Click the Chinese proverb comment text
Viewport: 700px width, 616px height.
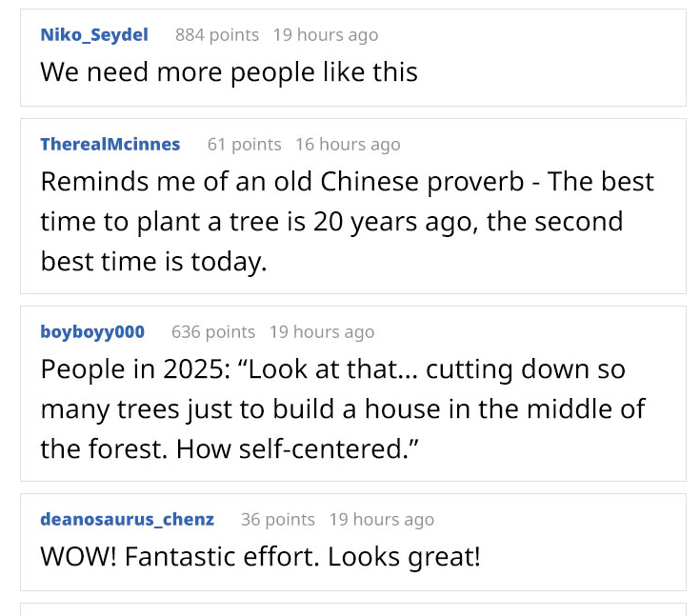(x=348, y=222)
